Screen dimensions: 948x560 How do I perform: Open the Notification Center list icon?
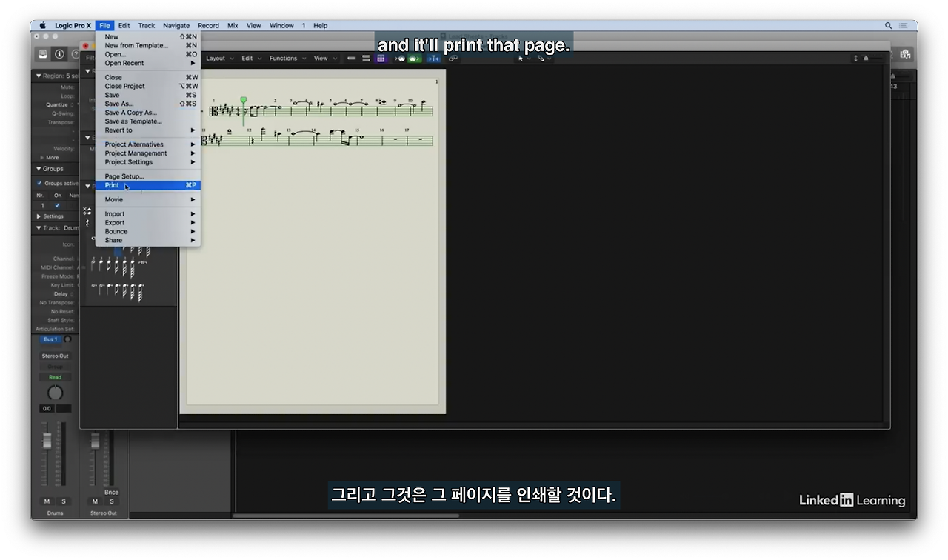coord(905,25)
